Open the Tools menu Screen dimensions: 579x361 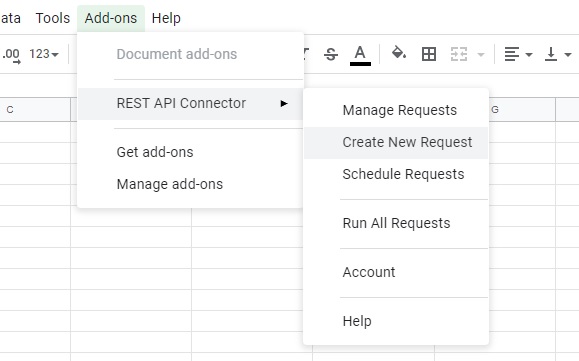(52, 18)
